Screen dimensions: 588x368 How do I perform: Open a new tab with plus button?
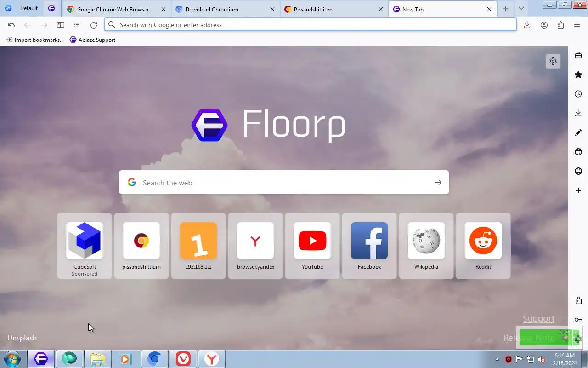click(x=505, y=9)
